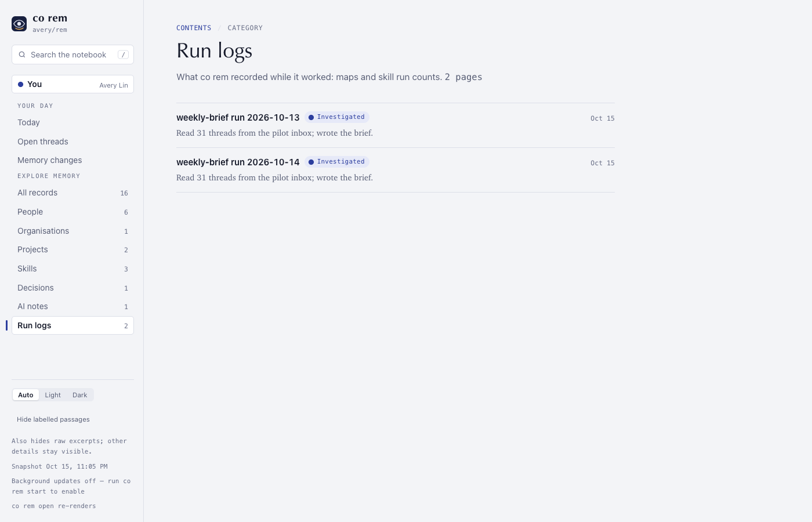Toggle Hide labelled passages

(x=53, y=419)
